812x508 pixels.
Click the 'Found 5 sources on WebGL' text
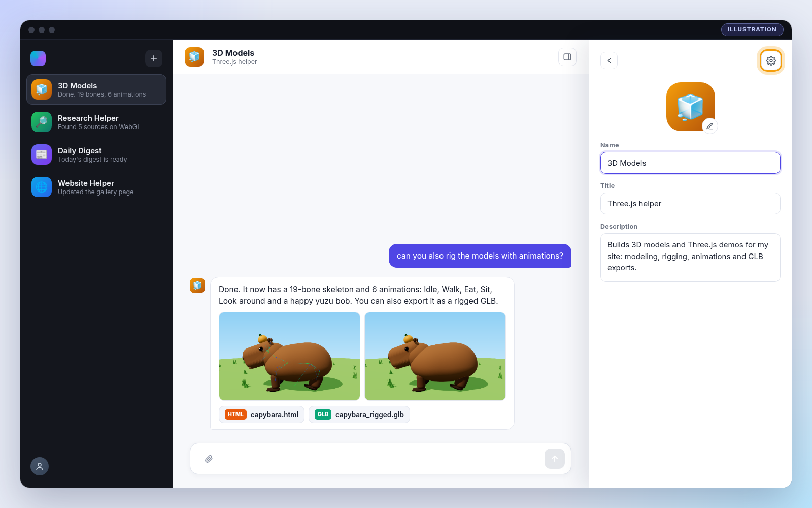tap(99, 127)
